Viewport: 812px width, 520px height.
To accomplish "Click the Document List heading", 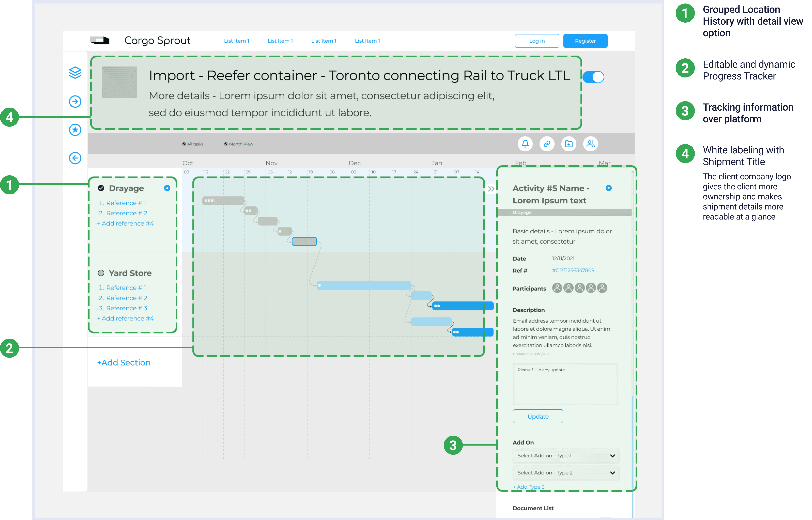I will click(533, 508).
